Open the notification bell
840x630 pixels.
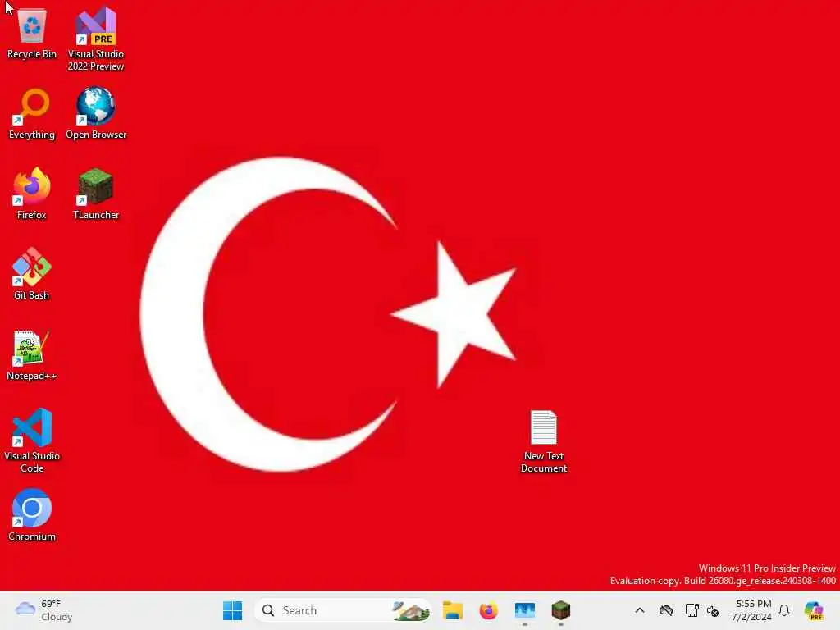784,610
